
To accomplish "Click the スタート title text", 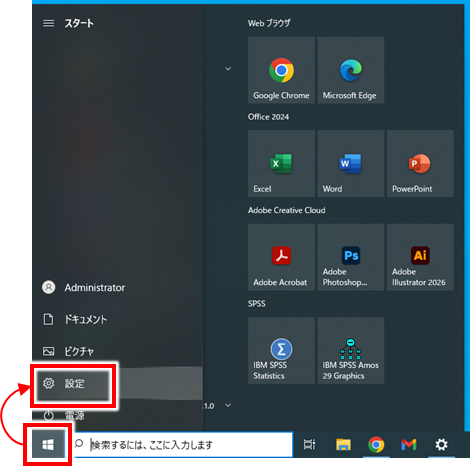I will click(x=79, y=23).
